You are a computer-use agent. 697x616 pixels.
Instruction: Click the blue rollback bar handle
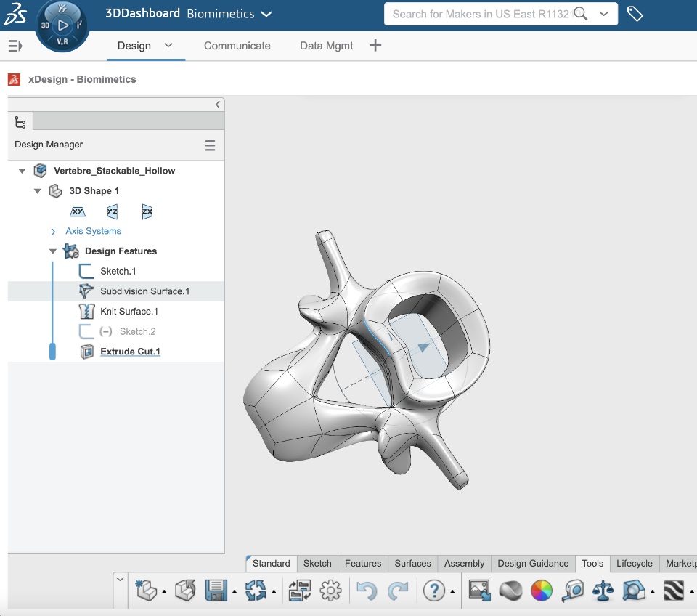click(x=52, y=352)
